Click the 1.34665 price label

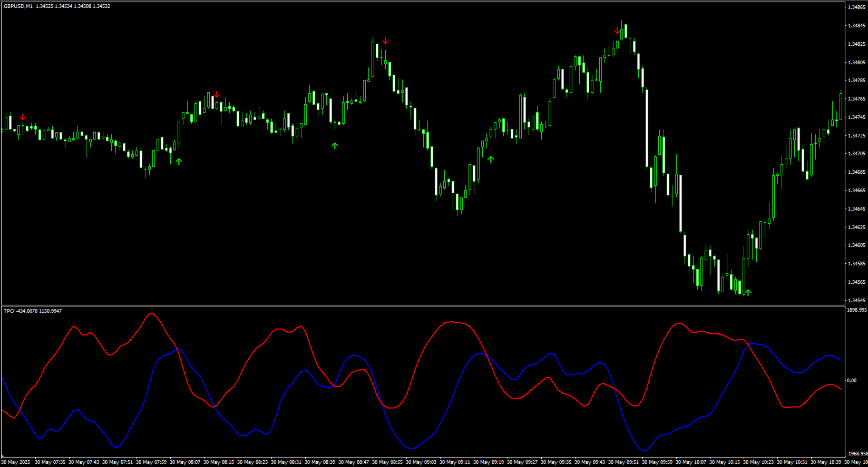[856, 191]
